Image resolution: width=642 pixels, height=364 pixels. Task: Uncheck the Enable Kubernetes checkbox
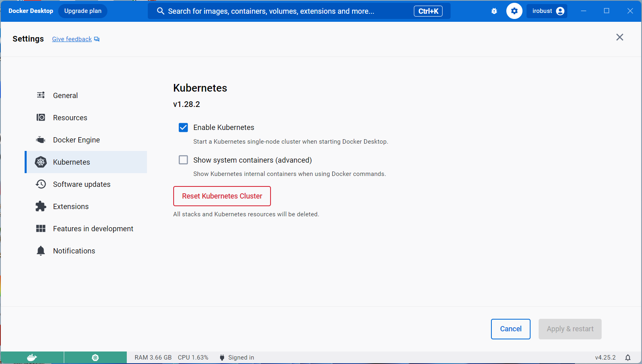183,128
